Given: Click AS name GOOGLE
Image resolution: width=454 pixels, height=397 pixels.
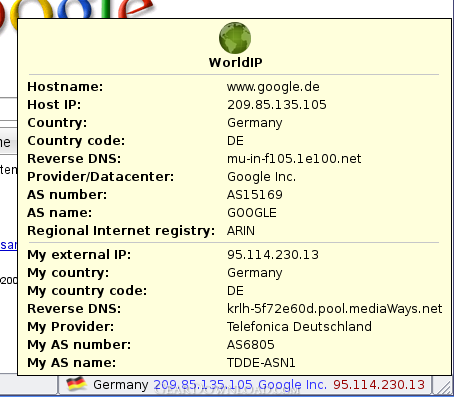Looking at the screenshot, I should click(x=252, y=213).
